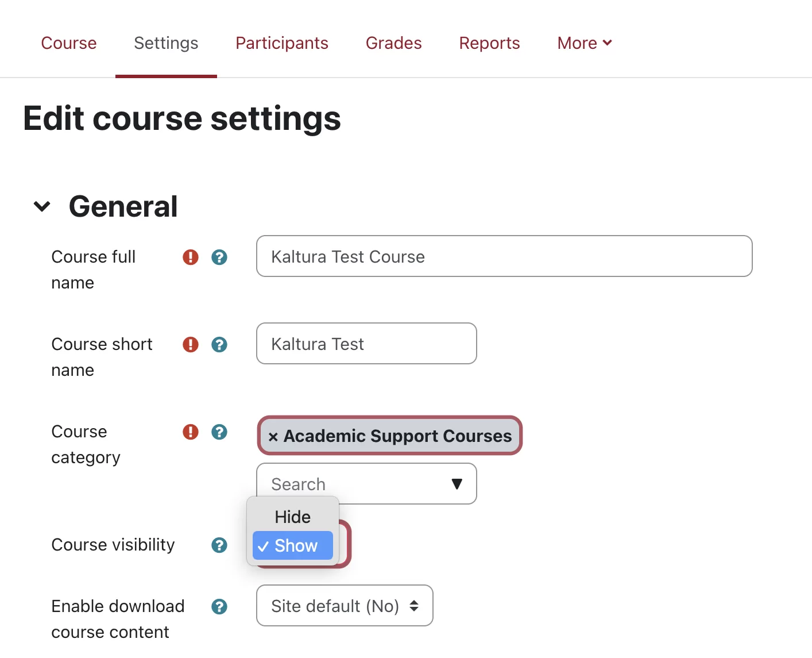The width and height of the screenshot is (812, 658).
Task: Expand the More navigation menu
Action: coord(585,43)
